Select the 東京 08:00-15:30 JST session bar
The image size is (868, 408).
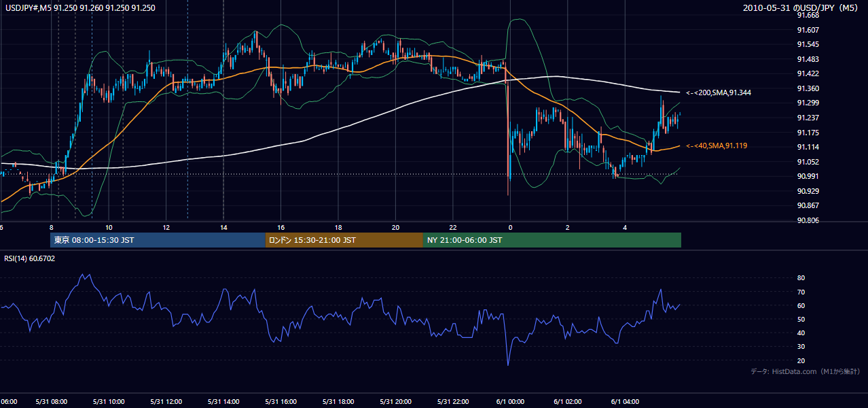158,240
